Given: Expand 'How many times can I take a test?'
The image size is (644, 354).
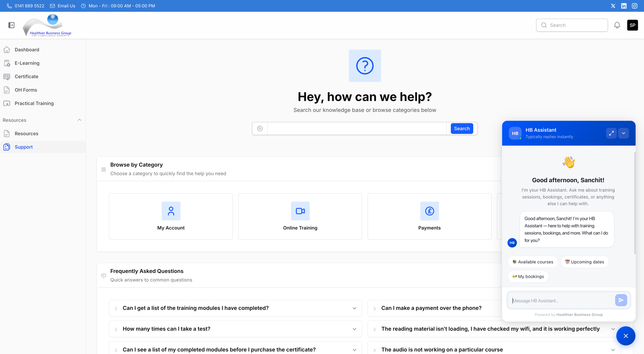Looking at the screenshot, I should coord(235,329).
